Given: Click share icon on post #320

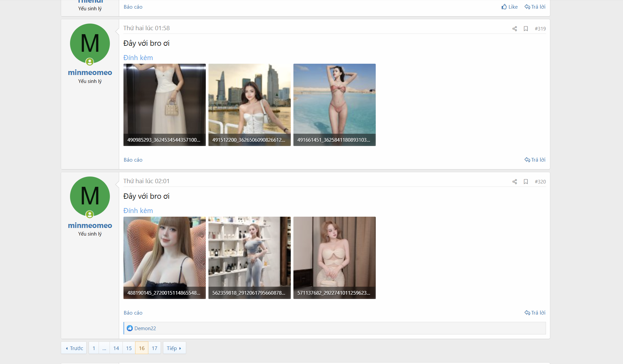Looking at the screenshot, I should point(514,182).
